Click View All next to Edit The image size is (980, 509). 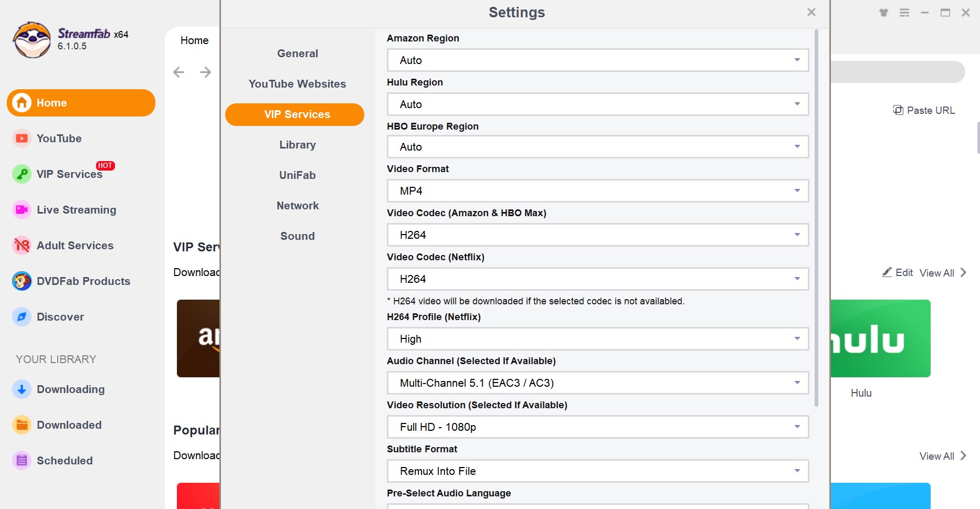coord(943,272)
